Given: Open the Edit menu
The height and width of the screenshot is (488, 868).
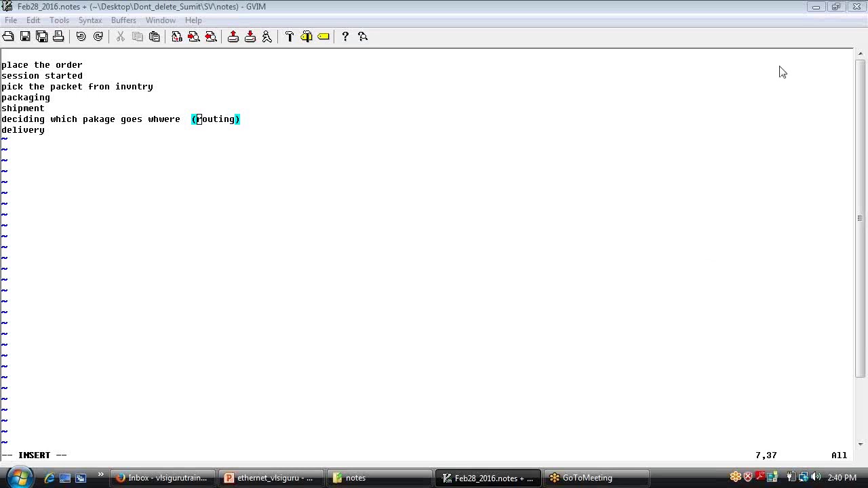Looking at the screenshot, I should (x=33, y=20).
